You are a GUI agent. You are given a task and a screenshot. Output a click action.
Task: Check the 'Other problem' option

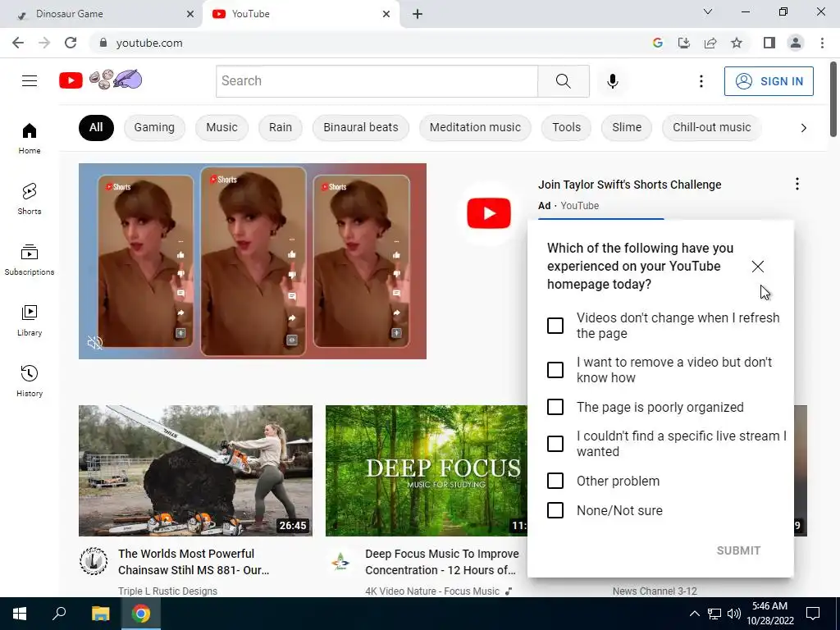[555, 481]
